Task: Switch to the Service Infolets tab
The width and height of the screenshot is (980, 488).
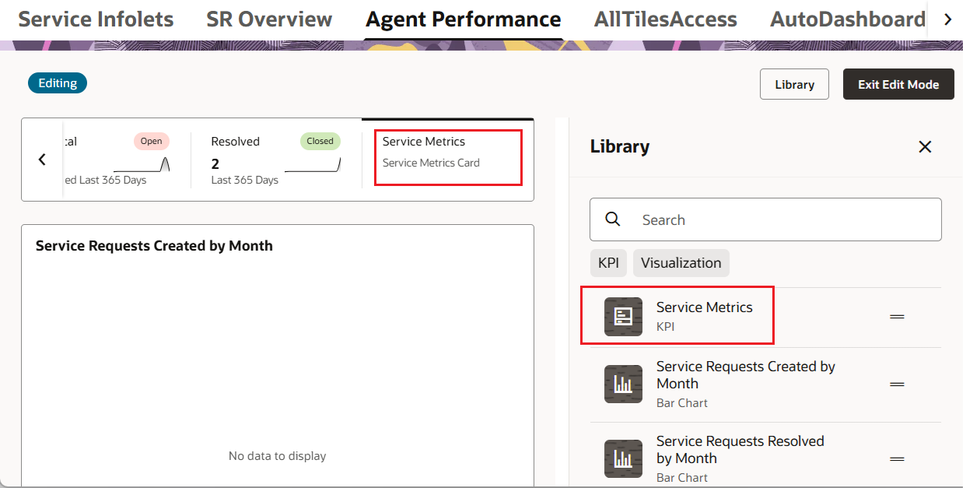Action: coord(96,19)
